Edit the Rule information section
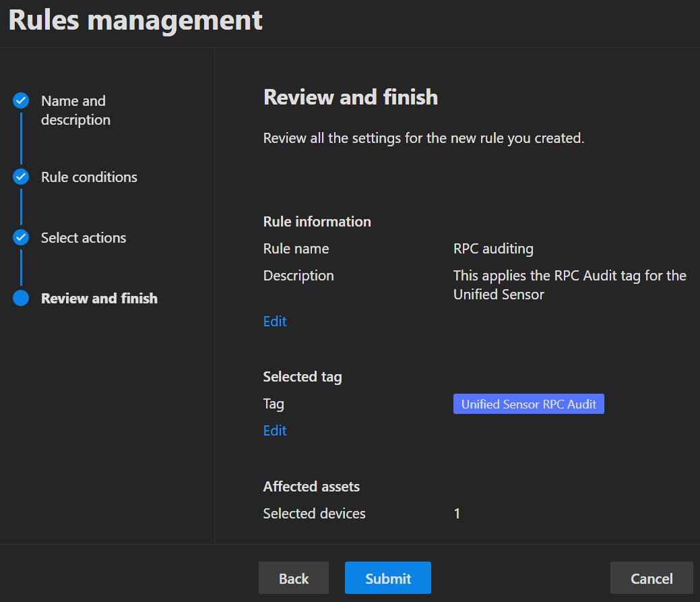The height and width of the screenshot is (602, 700). coord(275,322)
